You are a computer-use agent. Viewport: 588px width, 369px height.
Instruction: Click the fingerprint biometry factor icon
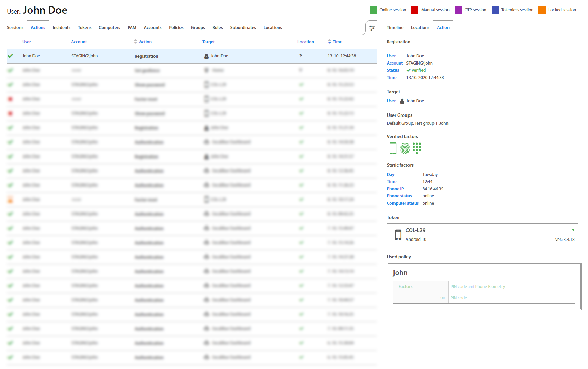[405, 149]
